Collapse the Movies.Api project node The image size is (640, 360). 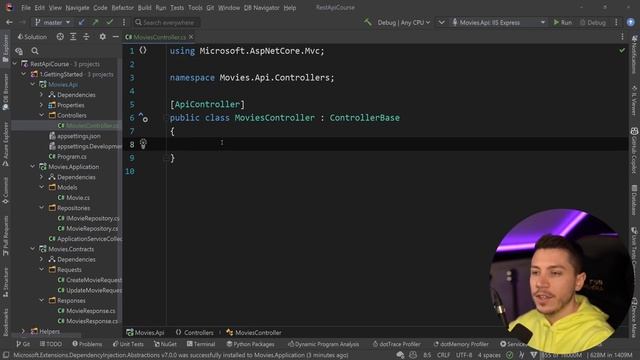click(x=33, y=84)
